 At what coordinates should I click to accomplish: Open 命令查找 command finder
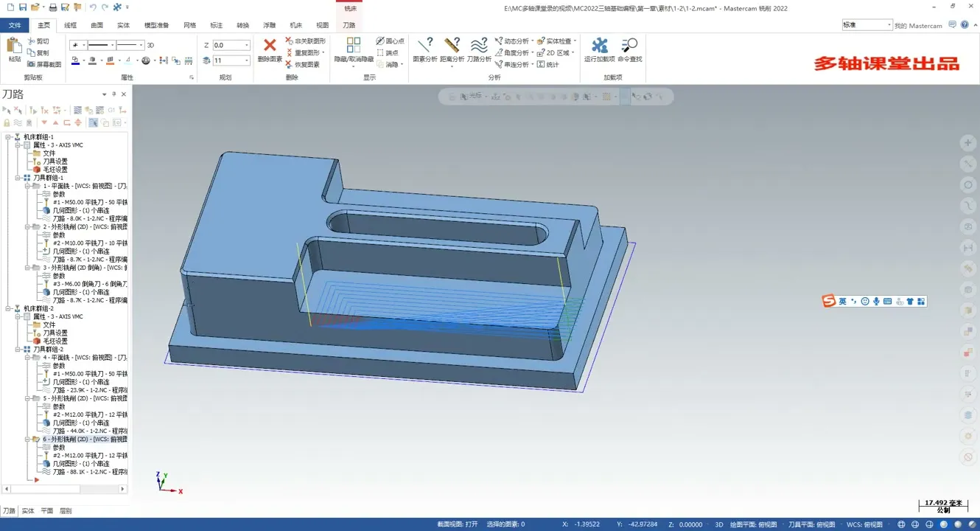click(629, 46)
